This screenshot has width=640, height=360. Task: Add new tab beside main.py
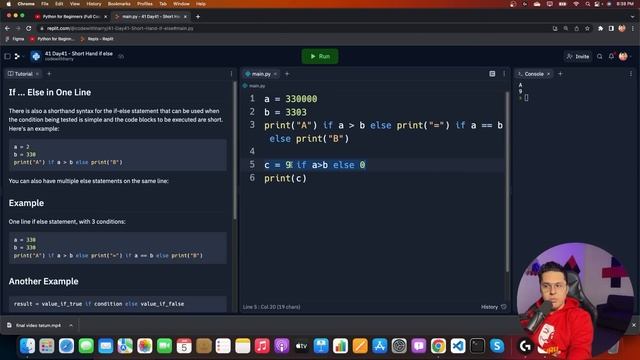click(x=287, y=74)
